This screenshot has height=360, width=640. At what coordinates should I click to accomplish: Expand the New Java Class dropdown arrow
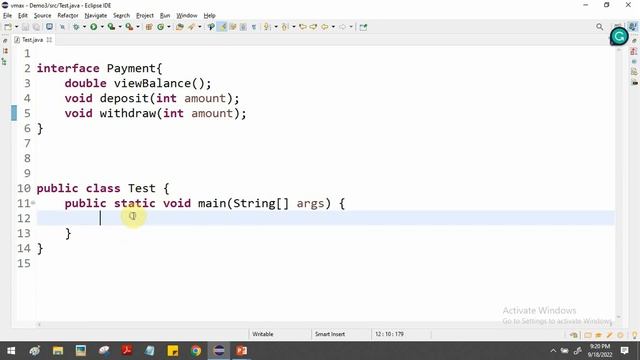[x=169, y=27]
